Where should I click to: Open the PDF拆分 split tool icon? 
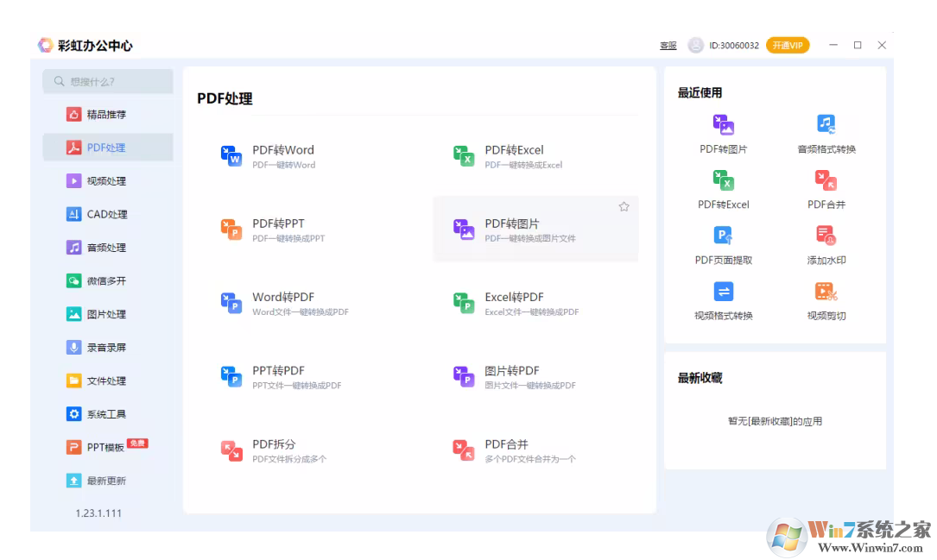pos(231,450)
